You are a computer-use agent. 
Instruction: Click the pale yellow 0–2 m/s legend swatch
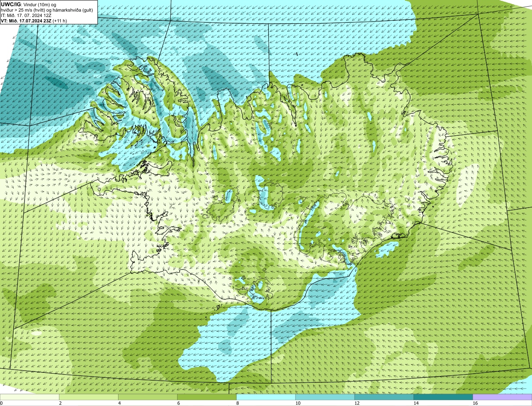(x=30, y=397)
